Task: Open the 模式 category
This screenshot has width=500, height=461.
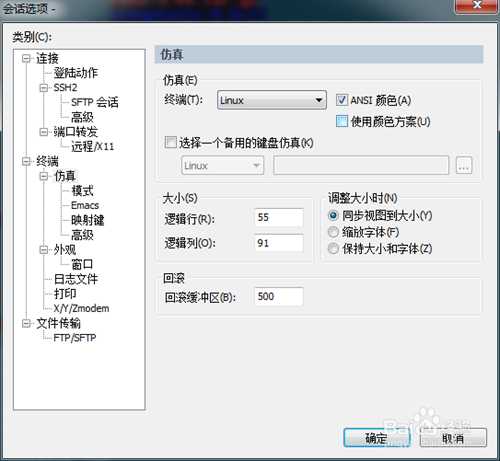Action: (82, 191)
